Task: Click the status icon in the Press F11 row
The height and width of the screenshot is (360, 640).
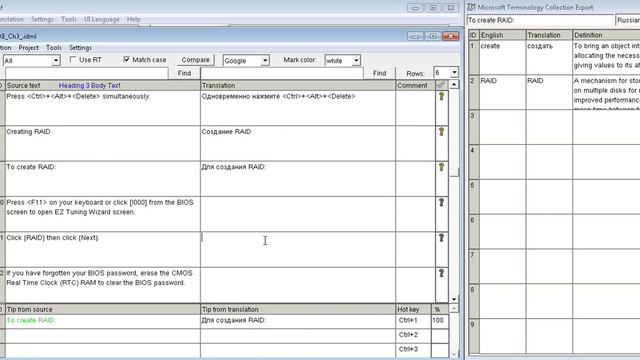Action: (x=441, y=202)
